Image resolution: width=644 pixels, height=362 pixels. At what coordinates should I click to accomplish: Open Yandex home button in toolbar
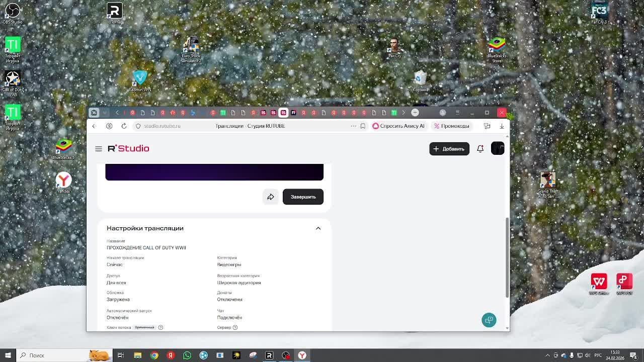click(x=109, y=126)
